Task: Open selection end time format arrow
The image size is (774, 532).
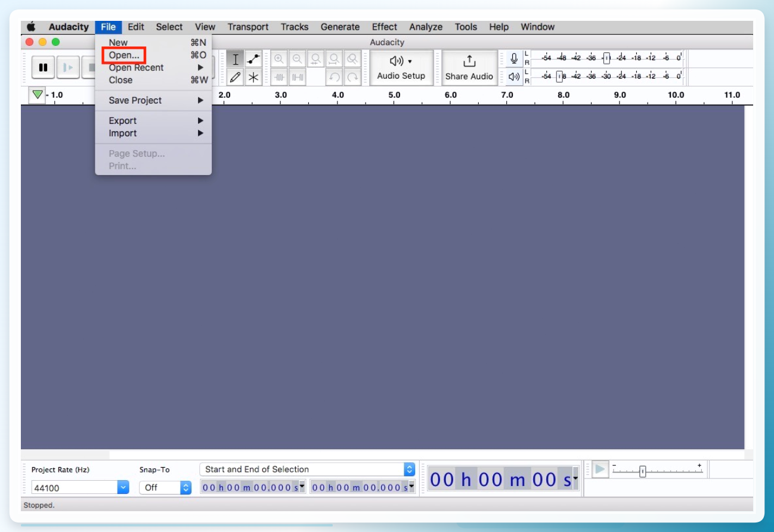Action: coord(411,487)
